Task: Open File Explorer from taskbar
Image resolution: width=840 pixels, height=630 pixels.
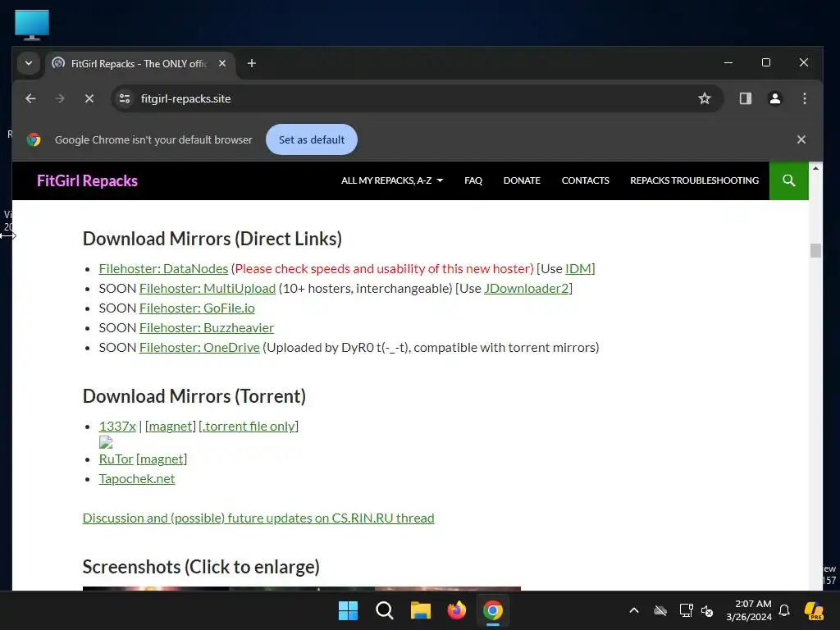Action: tap(421, 610)
